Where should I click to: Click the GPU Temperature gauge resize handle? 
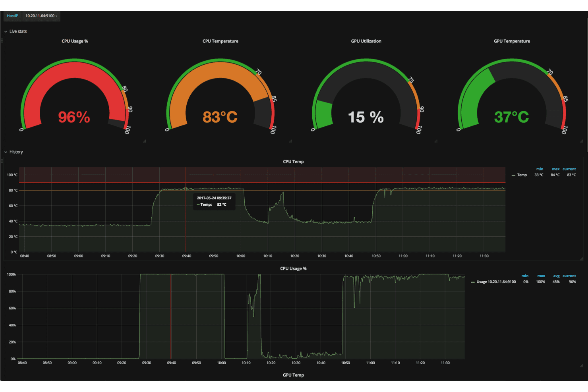point(582,141)
